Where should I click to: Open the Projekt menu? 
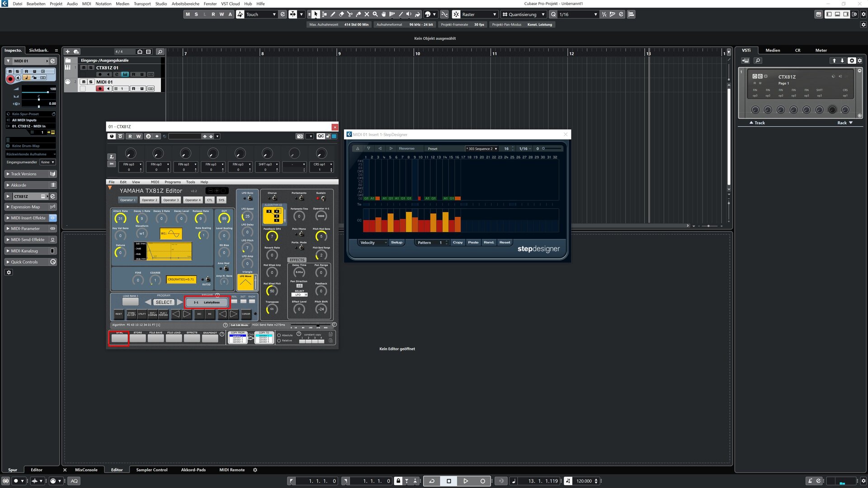56,4
